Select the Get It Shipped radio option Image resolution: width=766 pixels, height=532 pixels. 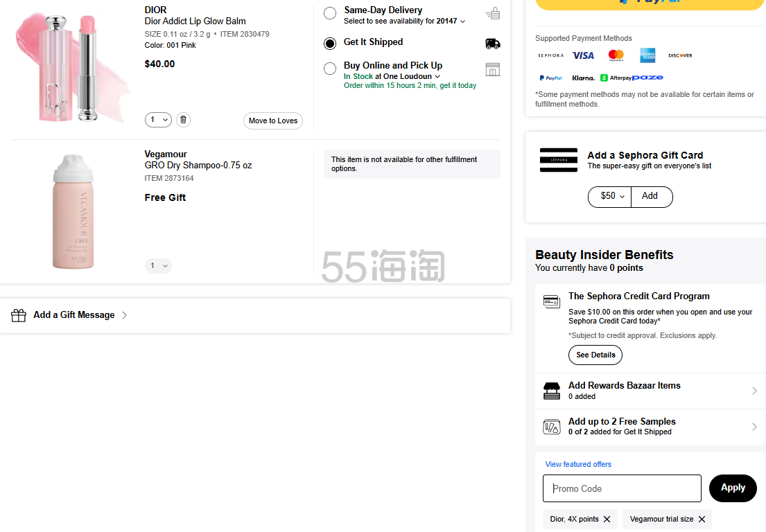330,44
